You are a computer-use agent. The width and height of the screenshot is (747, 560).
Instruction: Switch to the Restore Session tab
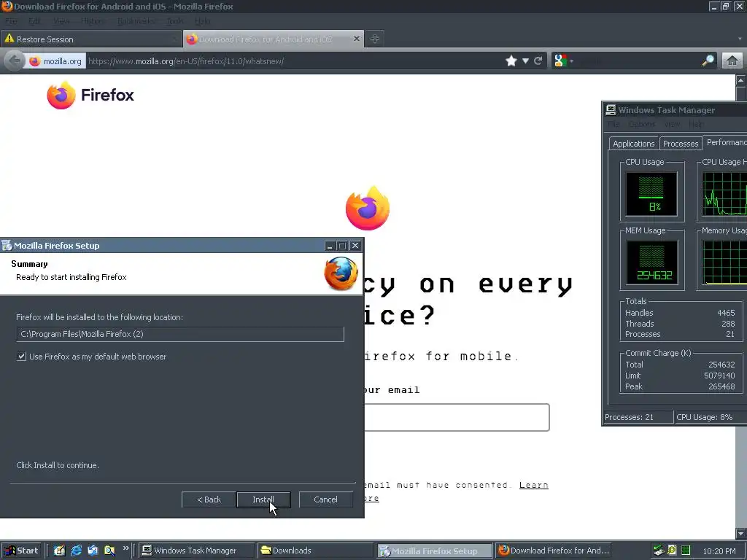[90, 39]
